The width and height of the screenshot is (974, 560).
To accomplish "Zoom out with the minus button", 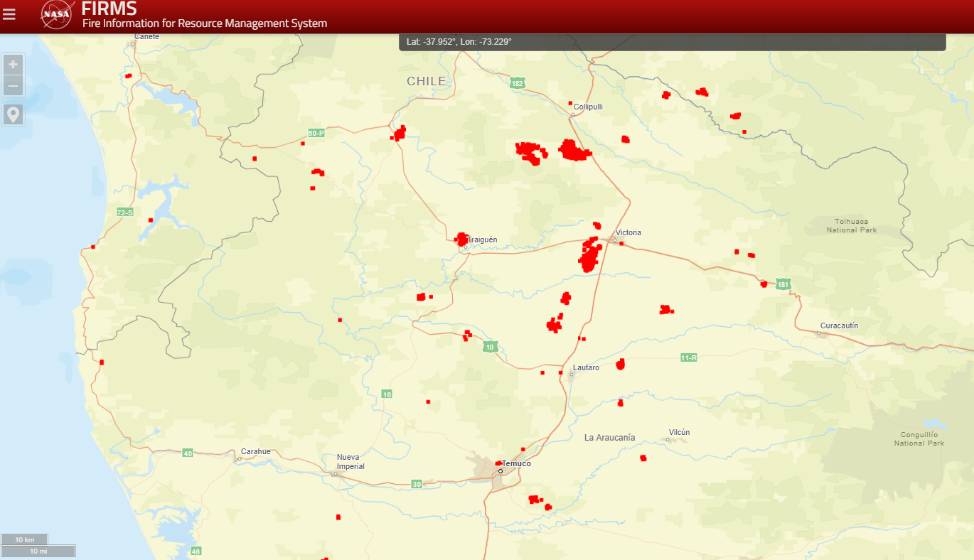I will (14, 87).
